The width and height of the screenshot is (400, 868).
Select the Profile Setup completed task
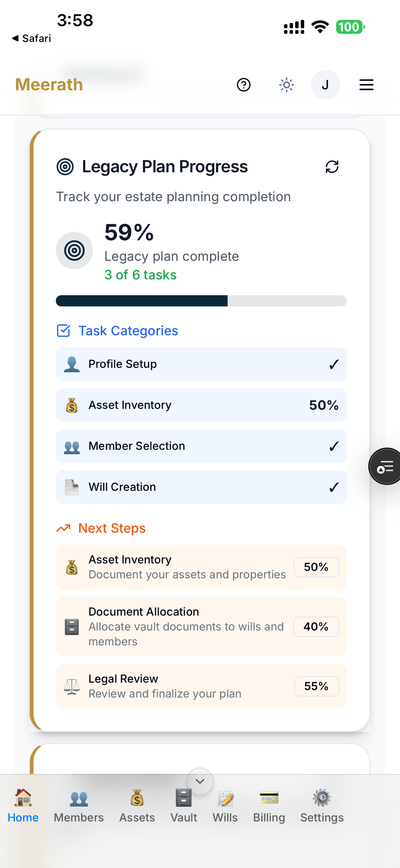pyautogui.click(x=201, y=364)
